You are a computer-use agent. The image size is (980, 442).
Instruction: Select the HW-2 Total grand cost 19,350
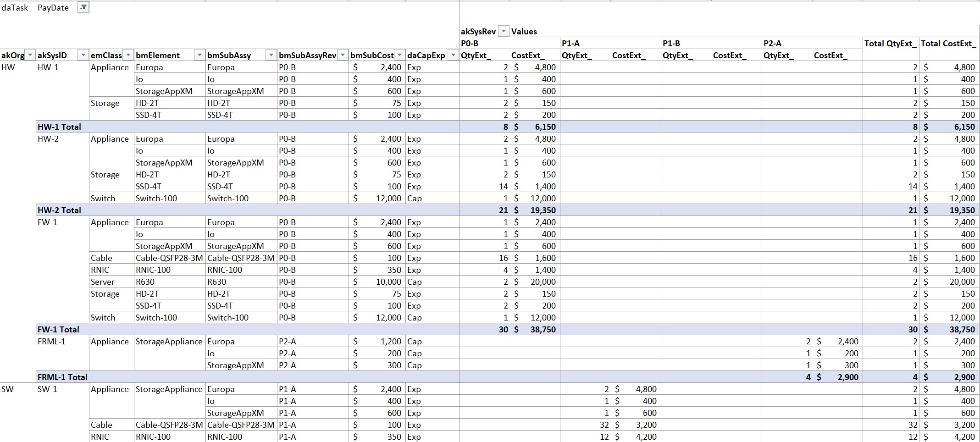coord(949,210)
